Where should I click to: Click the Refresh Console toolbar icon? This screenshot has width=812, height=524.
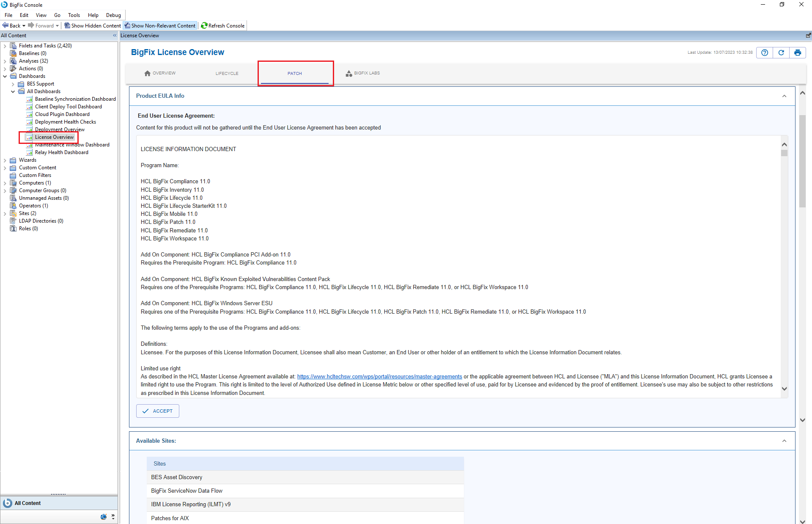pyautogui.click(x=204, y=26)
